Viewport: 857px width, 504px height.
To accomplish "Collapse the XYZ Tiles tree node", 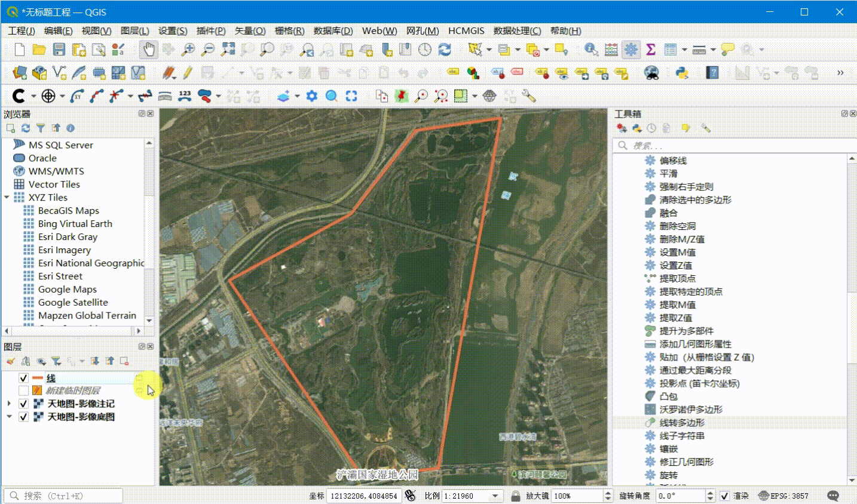I will pyautogui.click(x=7, y=197).
